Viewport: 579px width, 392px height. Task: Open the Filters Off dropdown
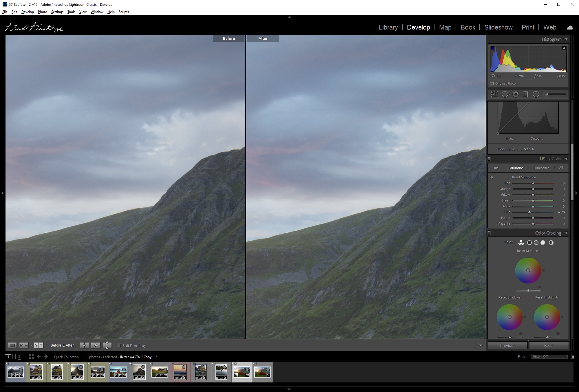[550, 356]
